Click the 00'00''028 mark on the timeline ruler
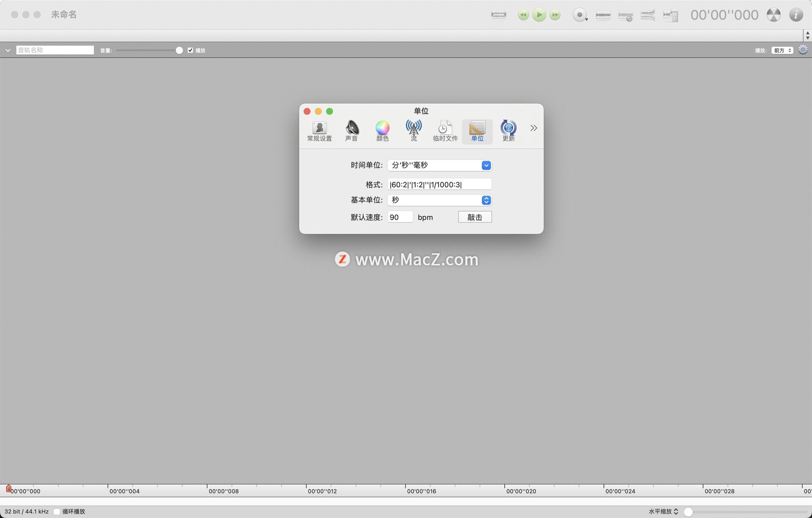 pyautogui.click(x=719, y=491)
